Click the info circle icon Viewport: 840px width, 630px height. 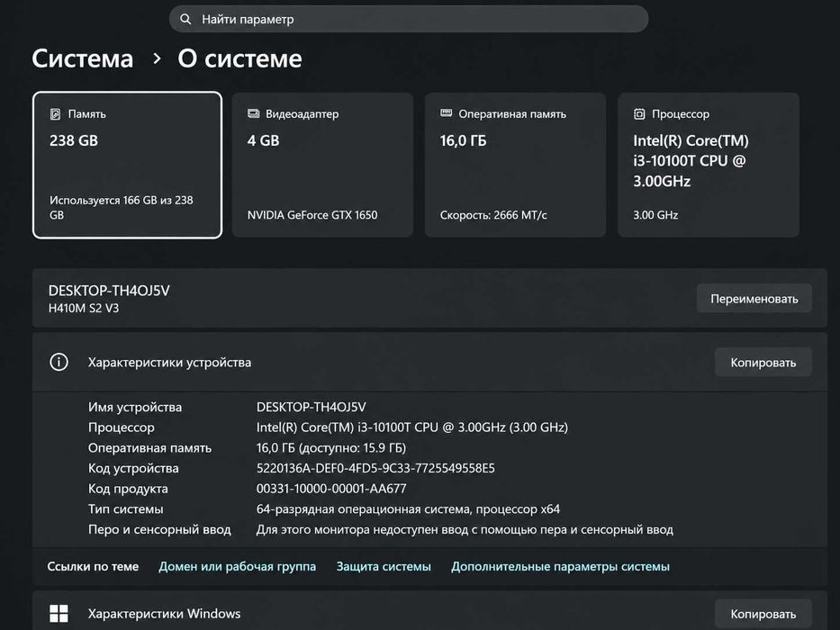pos(59,362)
